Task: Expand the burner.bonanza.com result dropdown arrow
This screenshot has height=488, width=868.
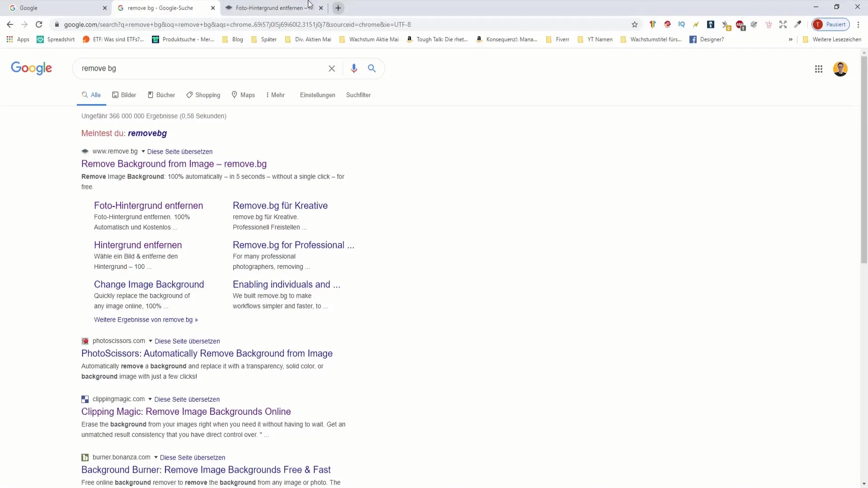Action: [x=156, y=457]
